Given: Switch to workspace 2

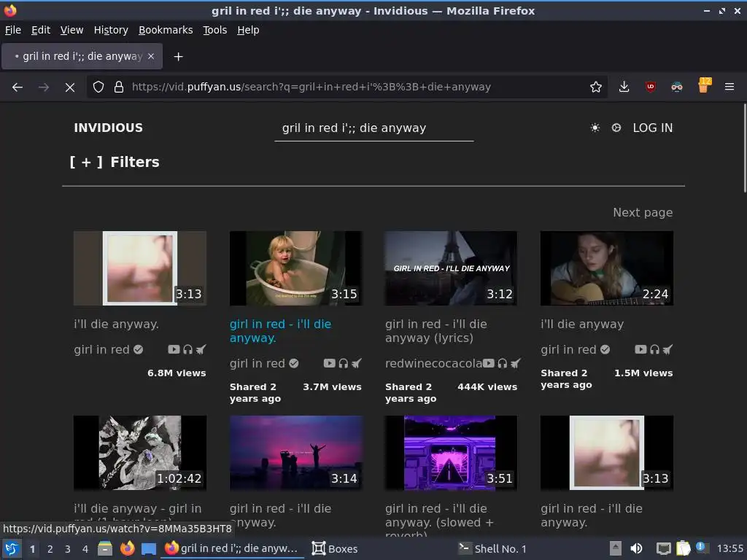Looking at the screenshot, I should (50, 549).
